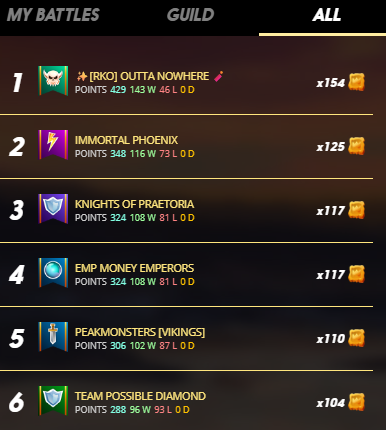Click the green shield banner icon
The image size is (386, 430).
(53, 400)
